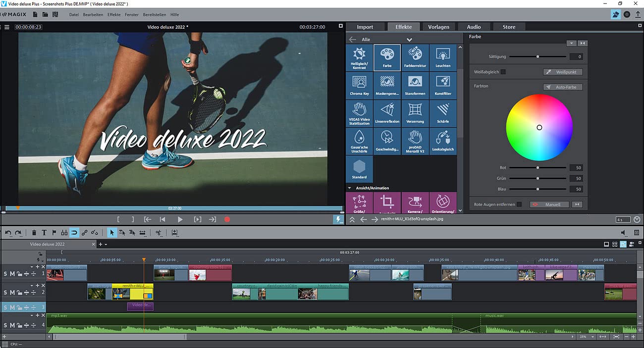Switch to the Vorlagen tab
Viewport: 644px width, 348px height.
[x=438, y=27]
